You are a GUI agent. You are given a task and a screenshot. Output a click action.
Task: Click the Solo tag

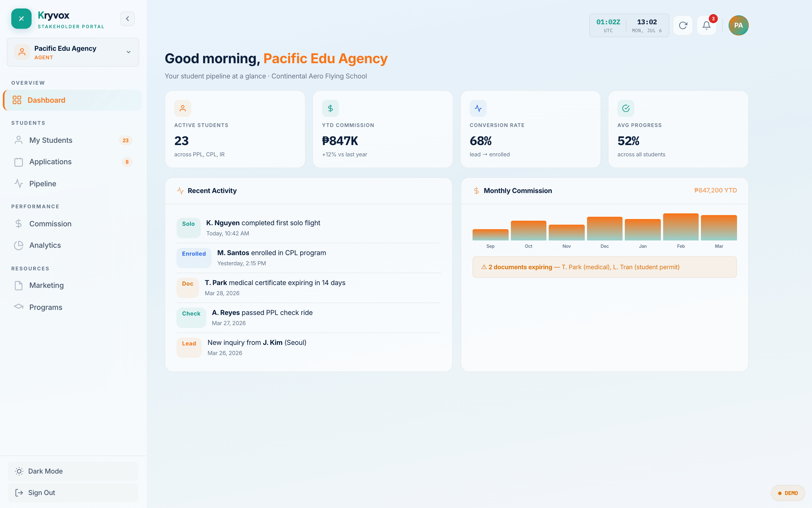(188, 228)
